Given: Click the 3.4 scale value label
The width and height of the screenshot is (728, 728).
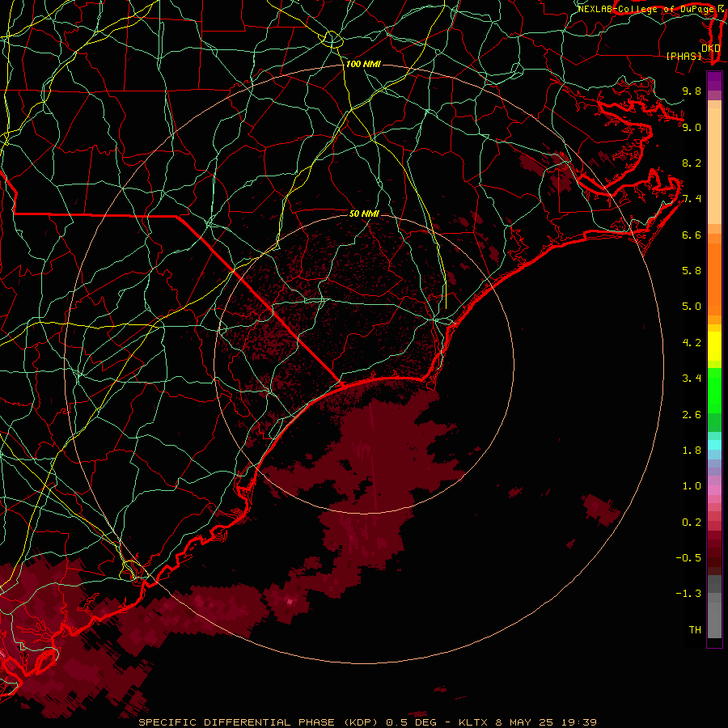Looking at the screenshot, I should click(x=692, y=379).
